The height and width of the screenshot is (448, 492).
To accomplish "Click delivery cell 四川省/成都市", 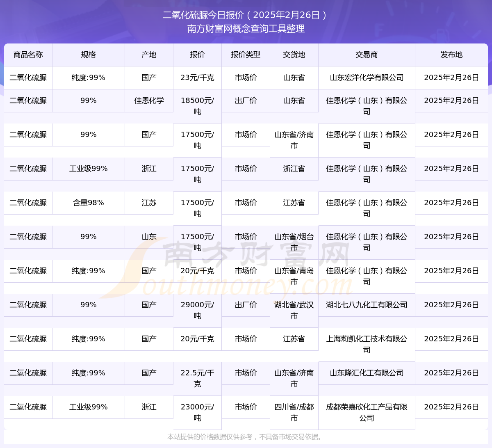I will pos(294,412).
